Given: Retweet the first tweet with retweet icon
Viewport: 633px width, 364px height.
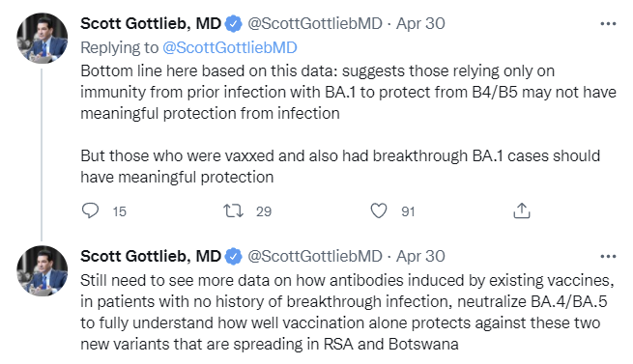Looking at the screenshot, I should tap(233, 210).
